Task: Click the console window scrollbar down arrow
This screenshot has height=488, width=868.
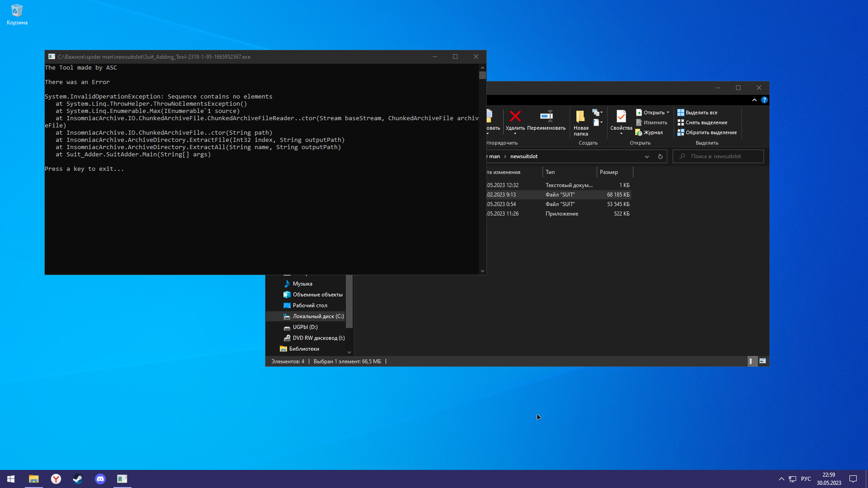Action: [x=482, y=271]
